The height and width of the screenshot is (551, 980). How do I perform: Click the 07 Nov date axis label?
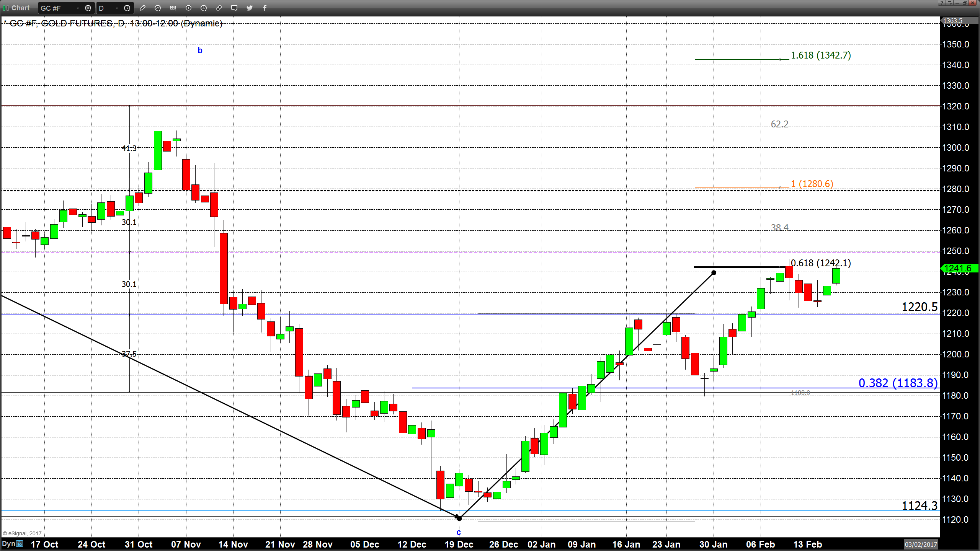(x=186, y=544)
